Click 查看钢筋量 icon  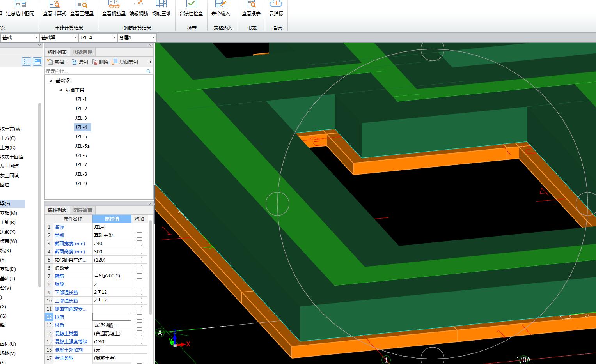(114, 9)
